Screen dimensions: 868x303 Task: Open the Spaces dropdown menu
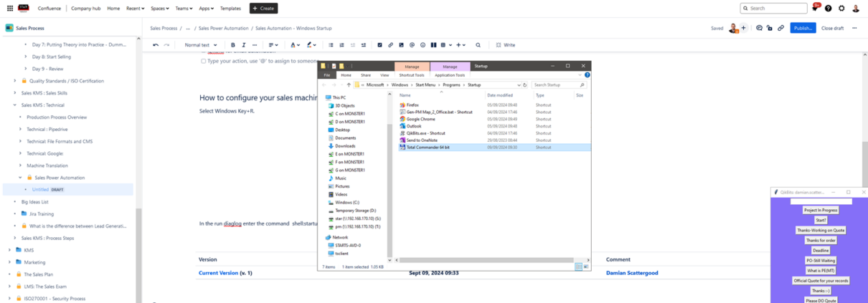click(159, 9)
